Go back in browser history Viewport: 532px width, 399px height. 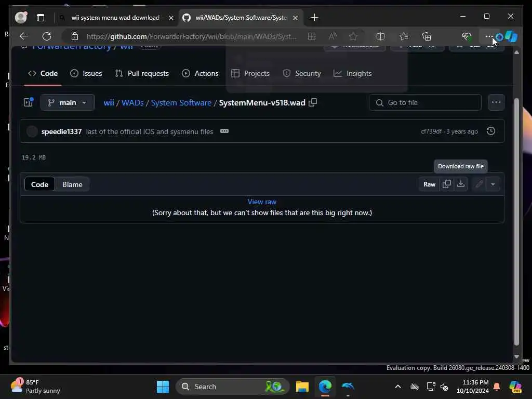pyautogui.click(x=24, y=36)
